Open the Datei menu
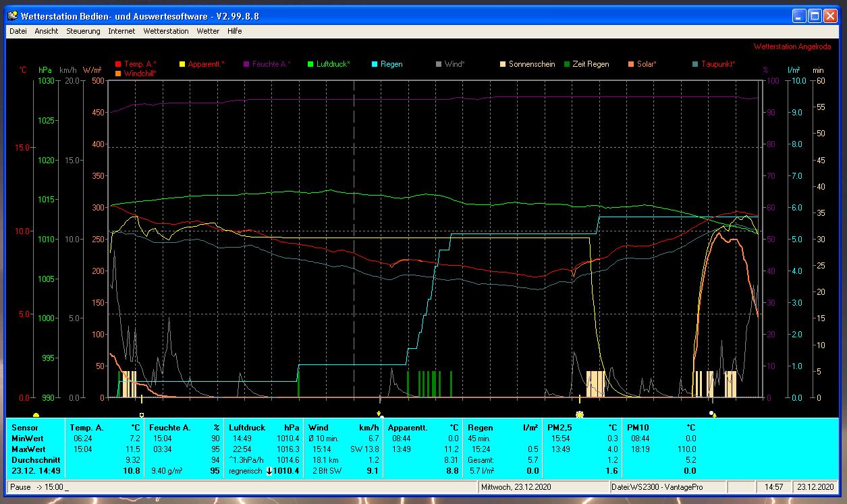 point(18,31)
